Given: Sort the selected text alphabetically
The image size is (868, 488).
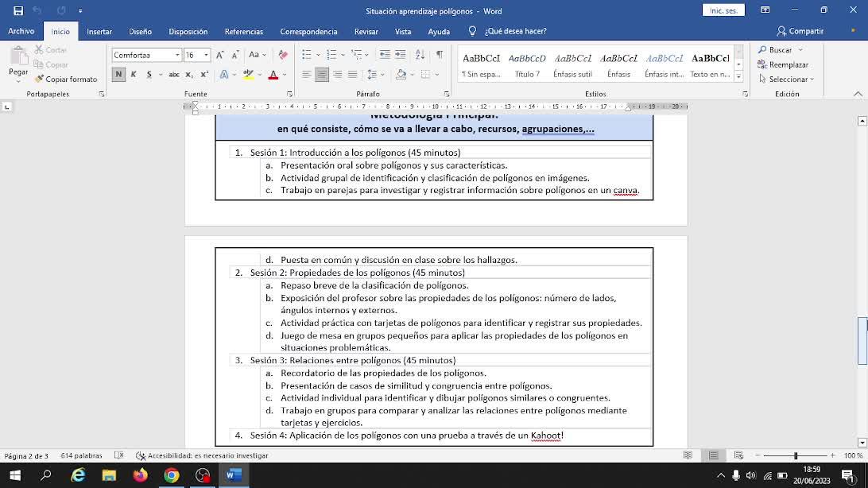Looking at the screenshot, I should [420, 54].
